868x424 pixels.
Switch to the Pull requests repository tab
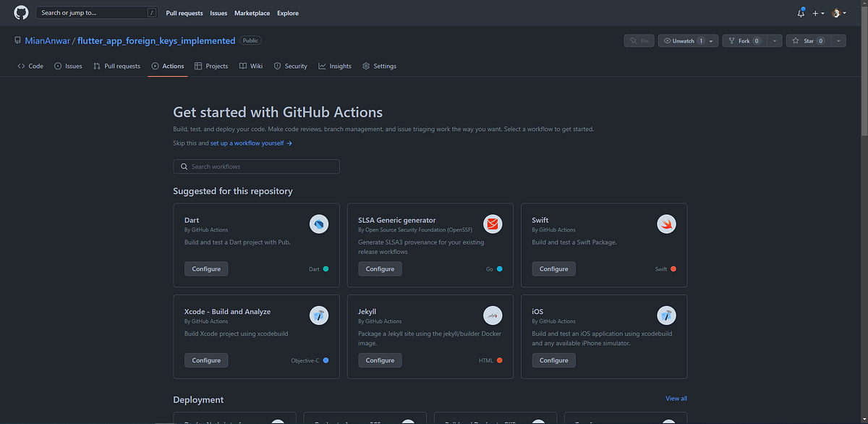(116, 66)
